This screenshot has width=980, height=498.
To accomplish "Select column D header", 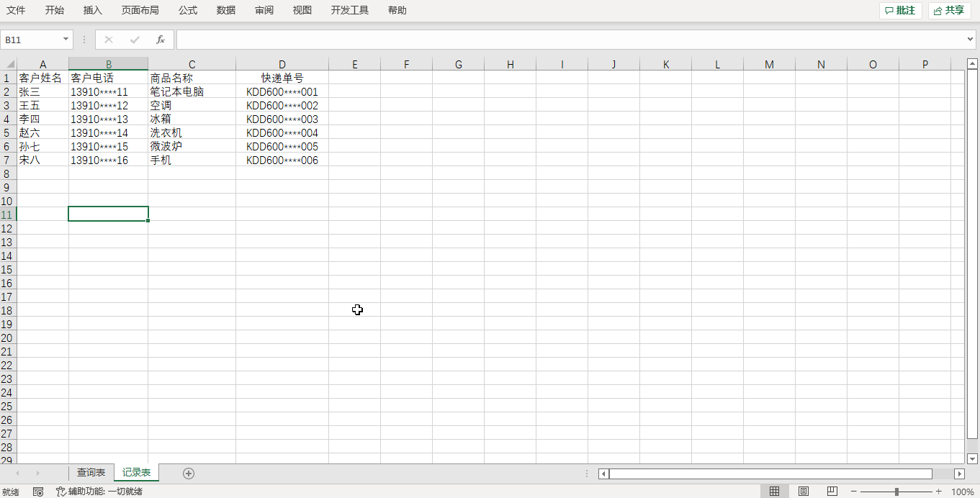I will 282,64.
